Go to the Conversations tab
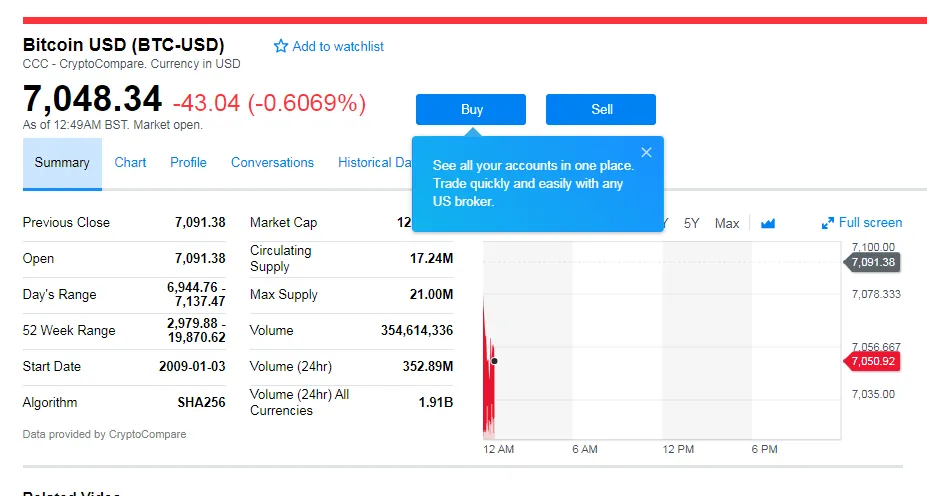 (x=272, y=163)
